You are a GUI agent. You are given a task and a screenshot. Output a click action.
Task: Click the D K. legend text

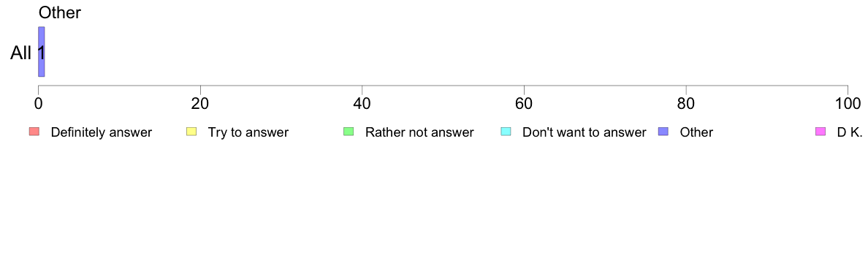click(850, 132)
